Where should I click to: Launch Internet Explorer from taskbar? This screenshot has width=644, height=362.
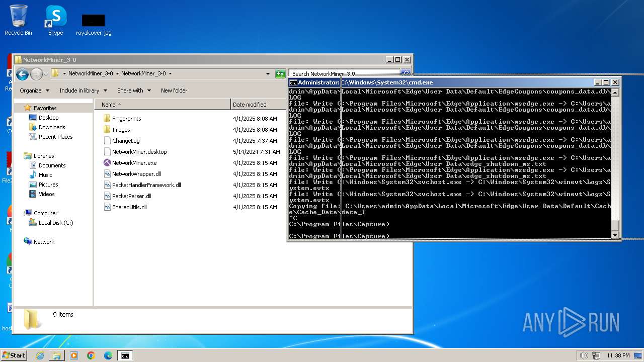(x=40, y=355)
